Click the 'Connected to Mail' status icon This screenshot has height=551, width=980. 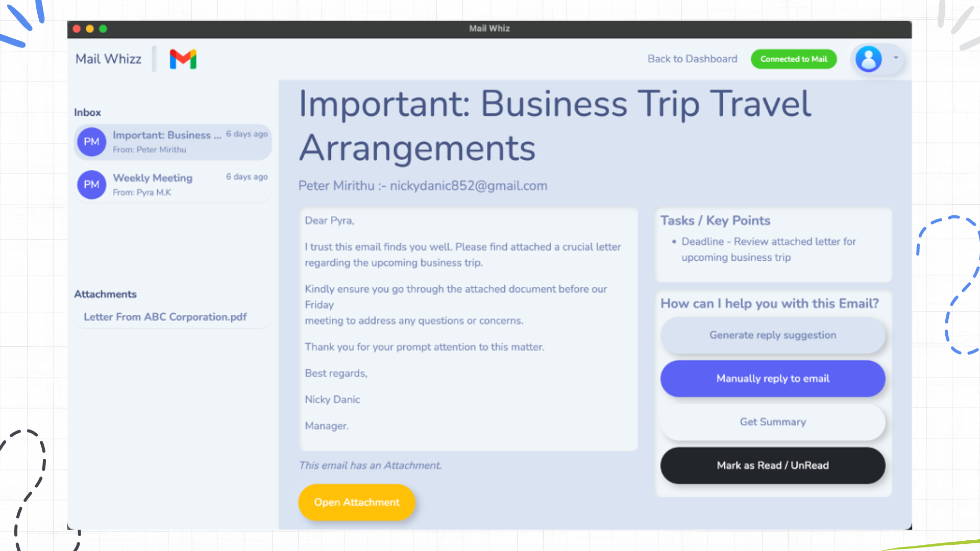794,59
